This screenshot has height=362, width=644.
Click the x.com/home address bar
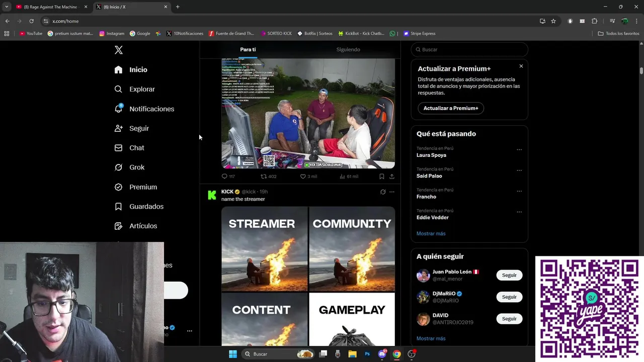(289, 21)
